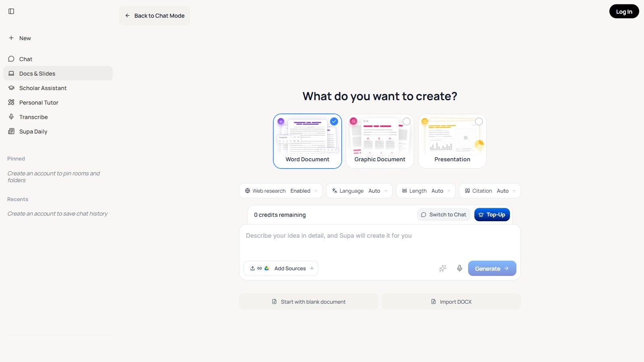The height and width of the screenshot is (362, 644).
Task: Collapse the sidebar panel icon
Action: 11,11
